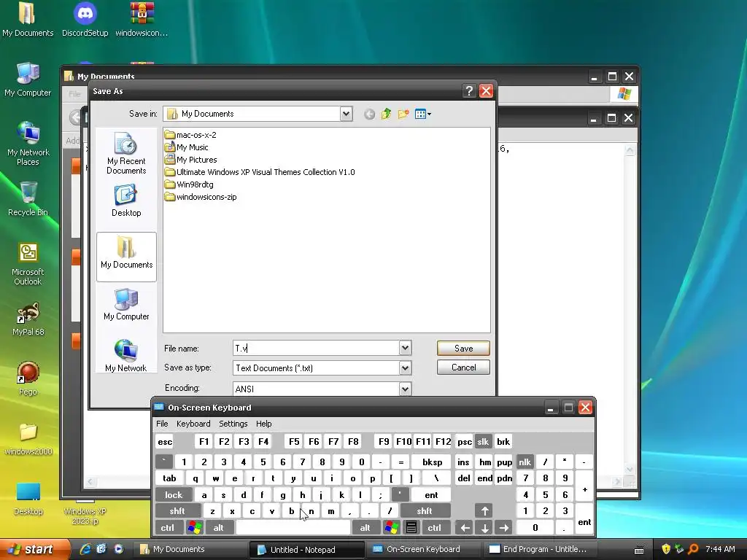Click the Up One Level icon in Save As
Viewport: 747px width, 560px height.
(386, 114)
